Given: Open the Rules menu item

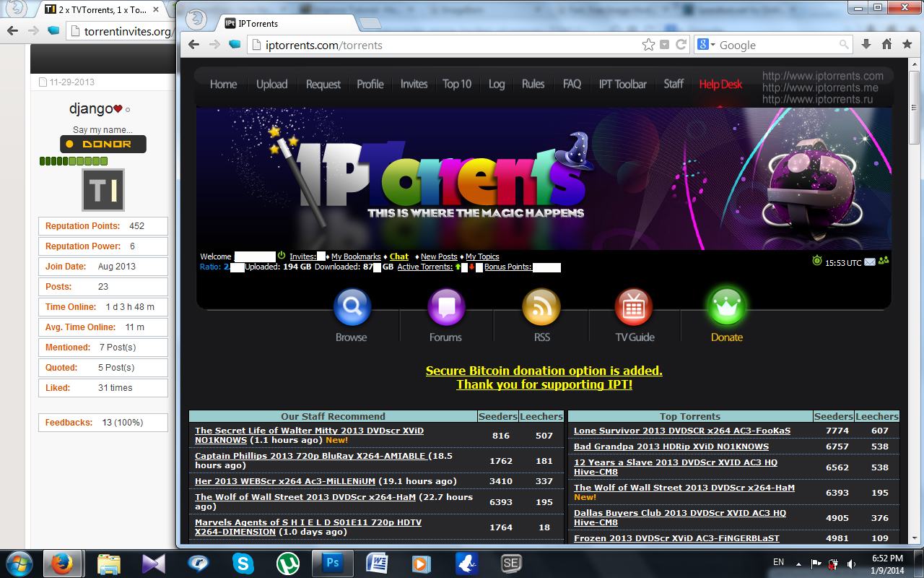Looking at the screenshot, I should pos(533,84).
